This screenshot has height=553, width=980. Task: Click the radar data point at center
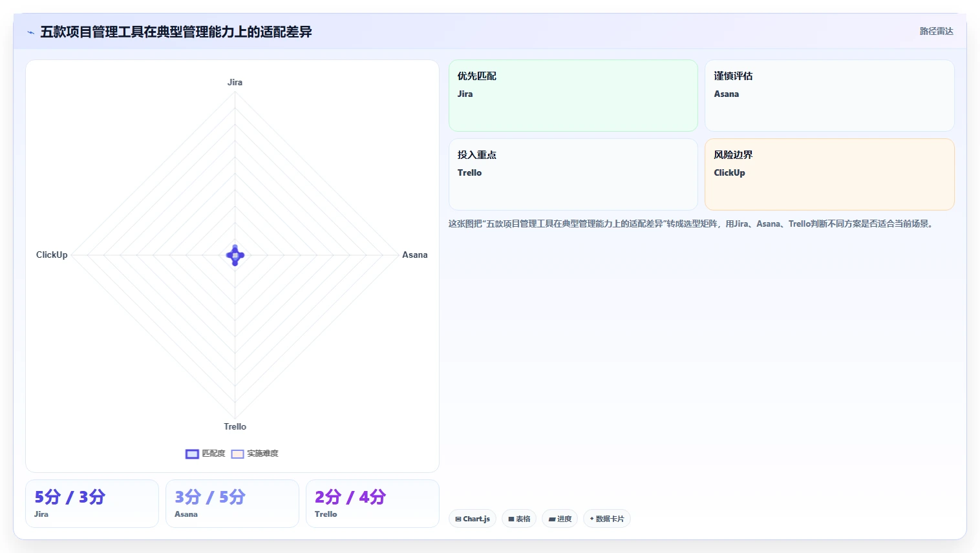tap(235, 255)
